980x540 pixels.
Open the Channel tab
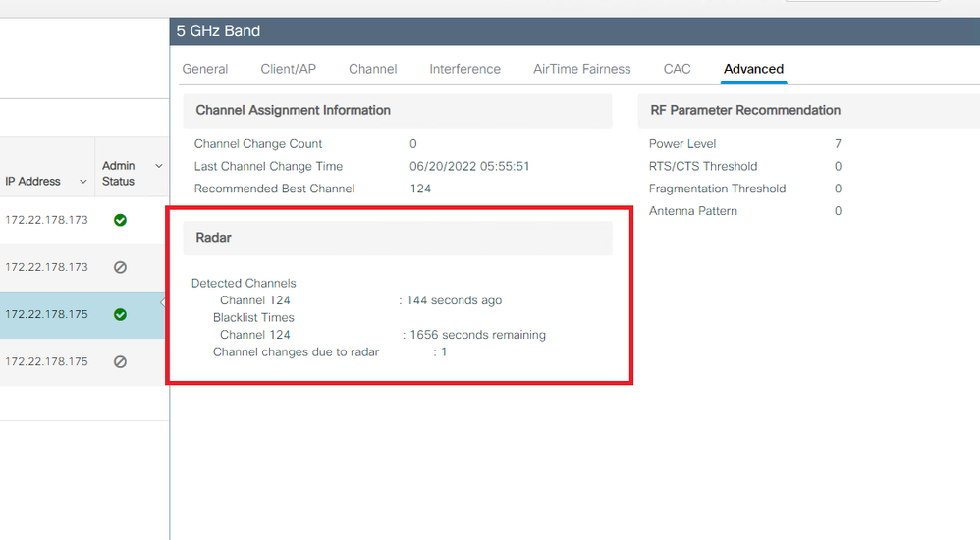pos(372,69)
